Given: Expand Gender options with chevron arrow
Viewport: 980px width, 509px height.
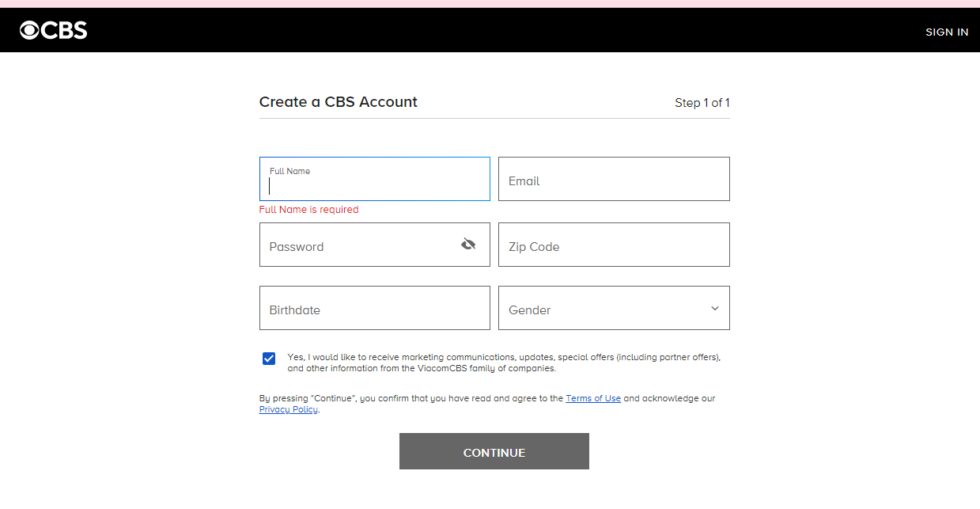Looking at the screenshot, I should pos(714,308).
